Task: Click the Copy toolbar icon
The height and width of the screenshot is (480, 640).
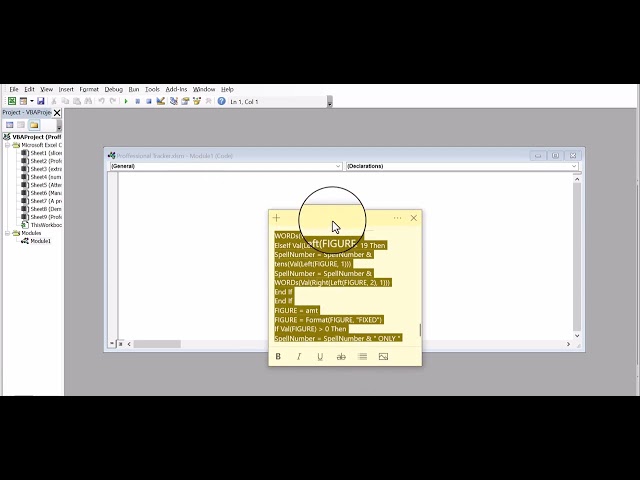Action: point(65,101)
